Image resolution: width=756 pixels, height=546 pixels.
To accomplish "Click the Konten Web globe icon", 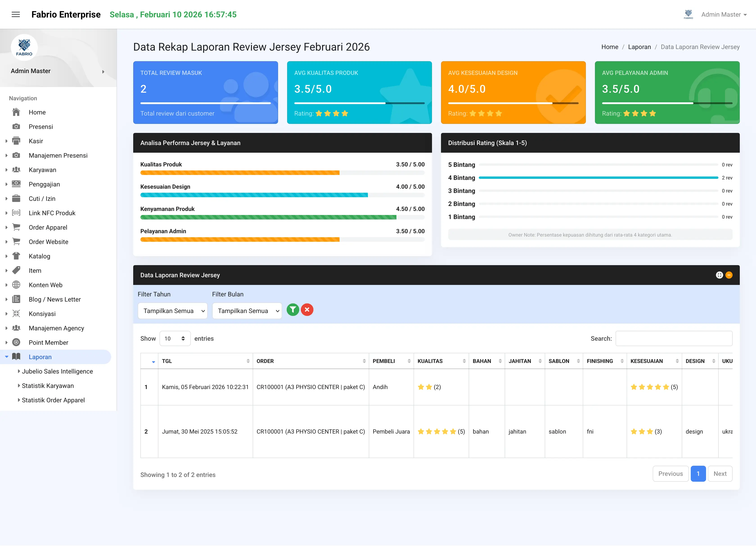I will point(16,285).
